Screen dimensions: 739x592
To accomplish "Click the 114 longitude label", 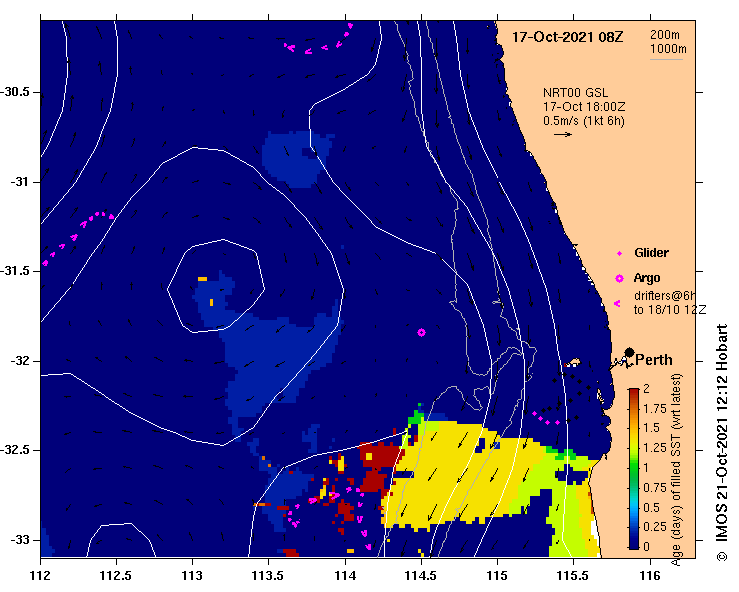I will click(345, 576).
